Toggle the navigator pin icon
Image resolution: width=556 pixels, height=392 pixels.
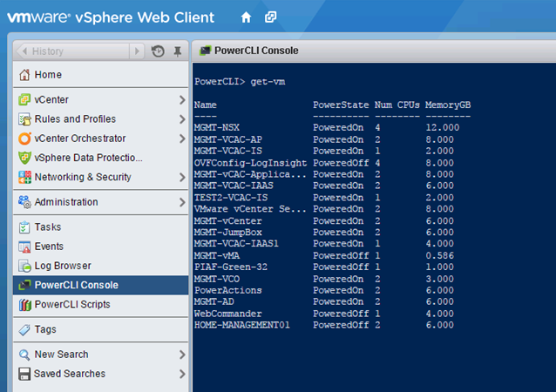[x=177, y=51]
